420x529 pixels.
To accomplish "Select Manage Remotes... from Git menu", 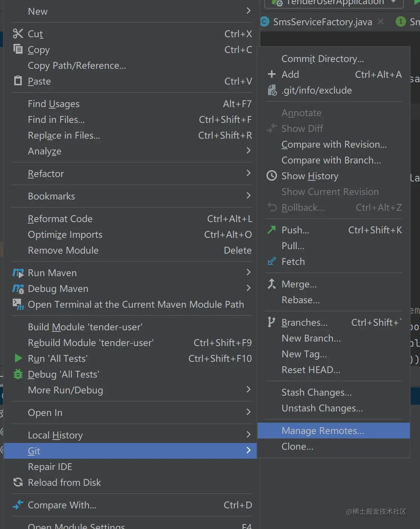I will click(323, 431).
